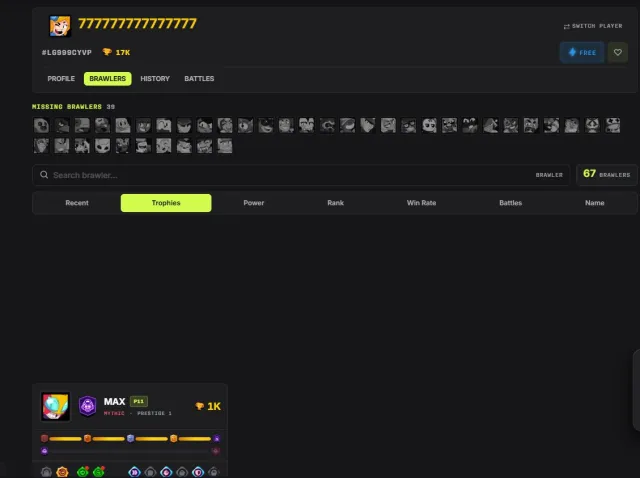Image resolution: width=640 pixels, height=478 pixels.
Task: Click the blue FREE gem button
Action: [x=582, y=52]
